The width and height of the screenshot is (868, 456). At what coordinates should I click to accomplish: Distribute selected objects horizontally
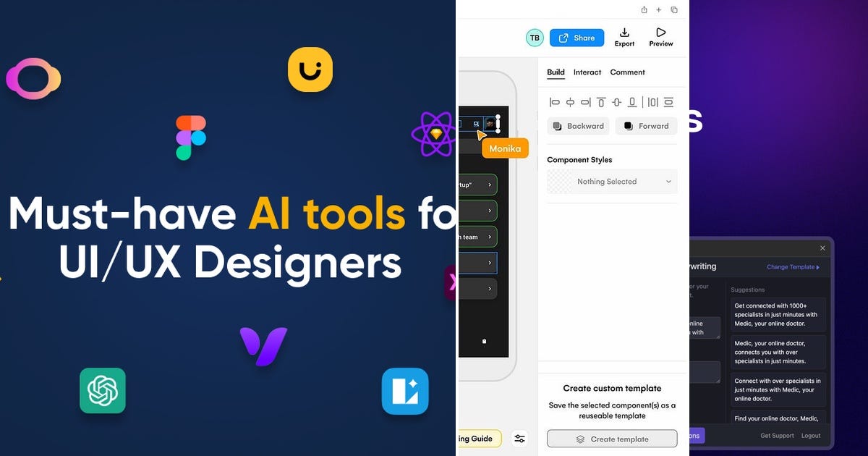[x=653, y=102]
